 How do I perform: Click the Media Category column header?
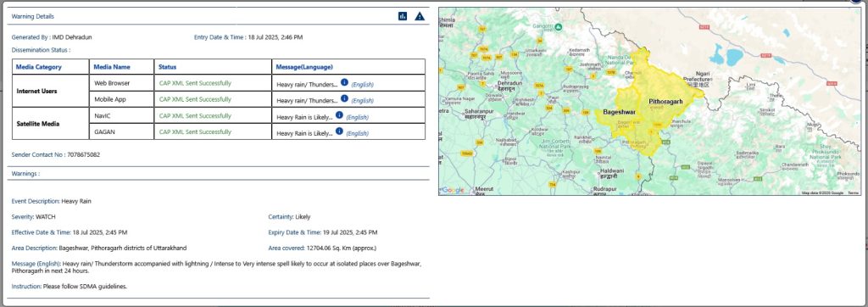tap(39, 67)
